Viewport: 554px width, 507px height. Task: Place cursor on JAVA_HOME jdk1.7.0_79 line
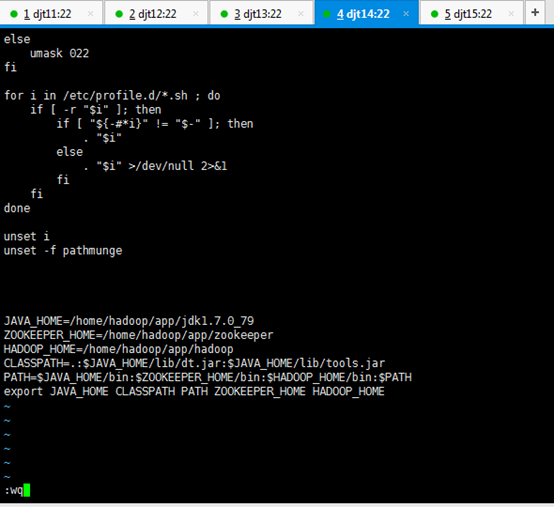[x=129, y=321]
